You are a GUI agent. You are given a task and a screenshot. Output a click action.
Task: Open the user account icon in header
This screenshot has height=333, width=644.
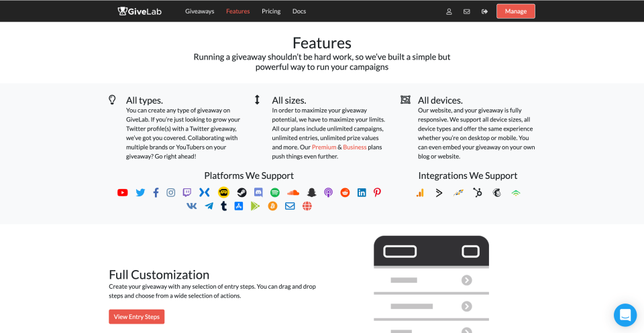click(x=449, y=11)
